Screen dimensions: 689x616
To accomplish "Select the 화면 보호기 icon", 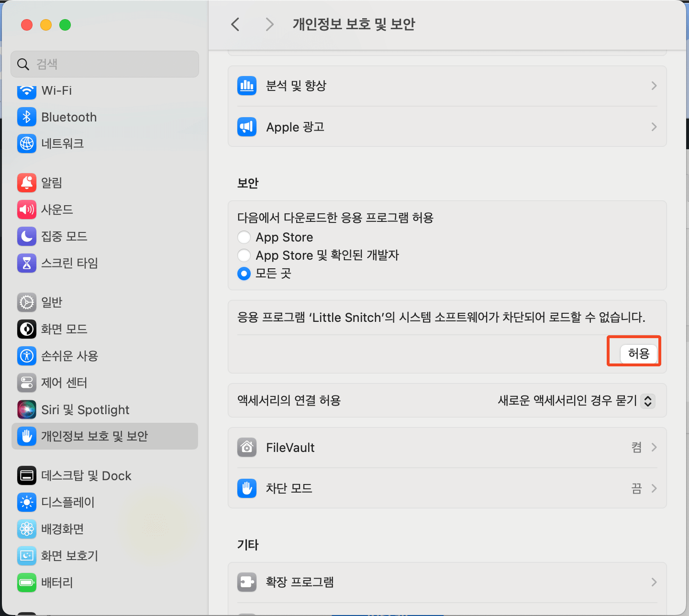I will pos(27,556).
